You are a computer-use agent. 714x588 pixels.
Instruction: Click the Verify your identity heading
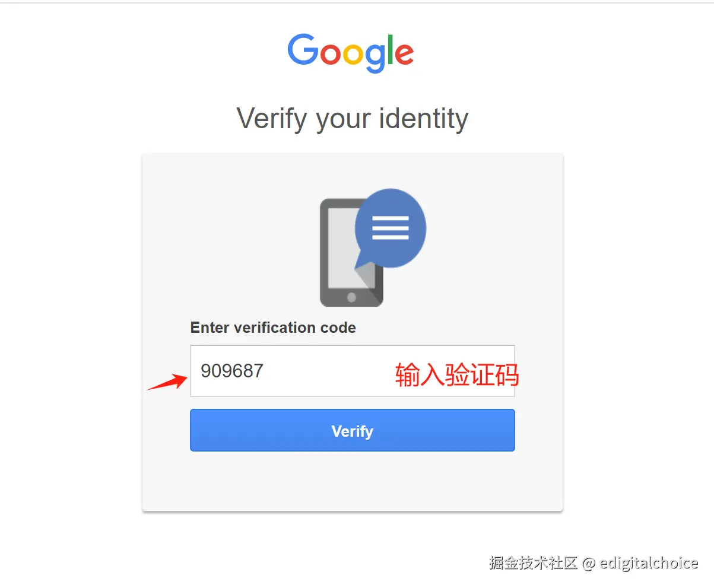point(353,119)
